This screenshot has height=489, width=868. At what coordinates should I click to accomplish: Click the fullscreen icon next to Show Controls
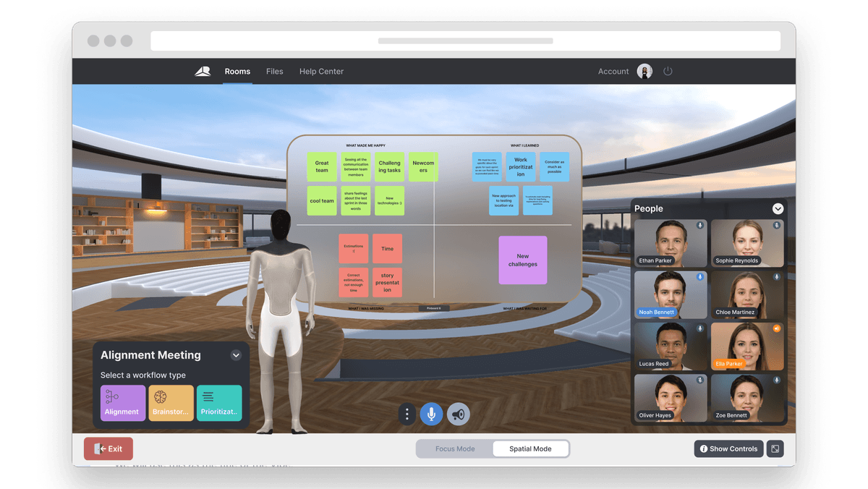(775, 448)
